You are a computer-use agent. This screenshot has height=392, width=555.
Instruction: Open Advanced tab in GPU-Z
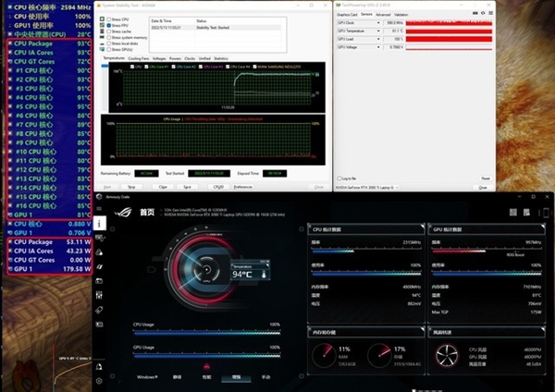(x=383, y=15)
